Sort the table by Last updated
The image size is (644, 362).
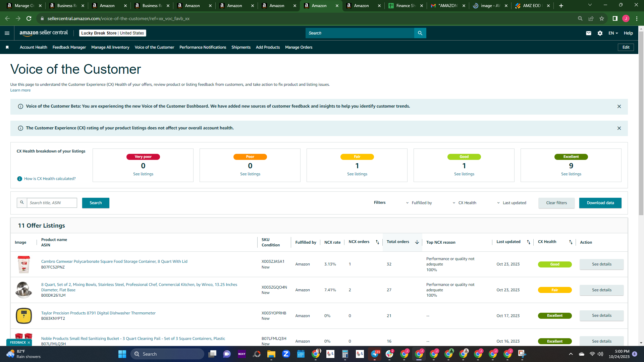529,242
